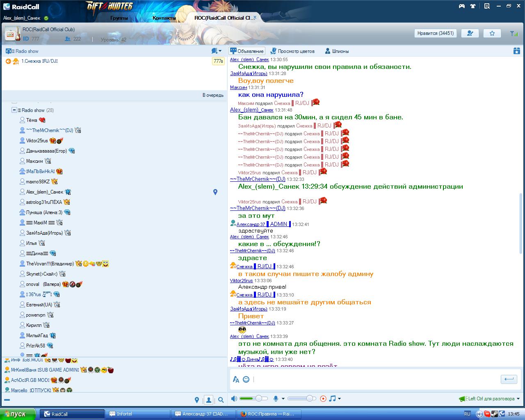Open music options dropdown arrow
The height and width of the screenshot is (420, 525).
coord(339,399)
